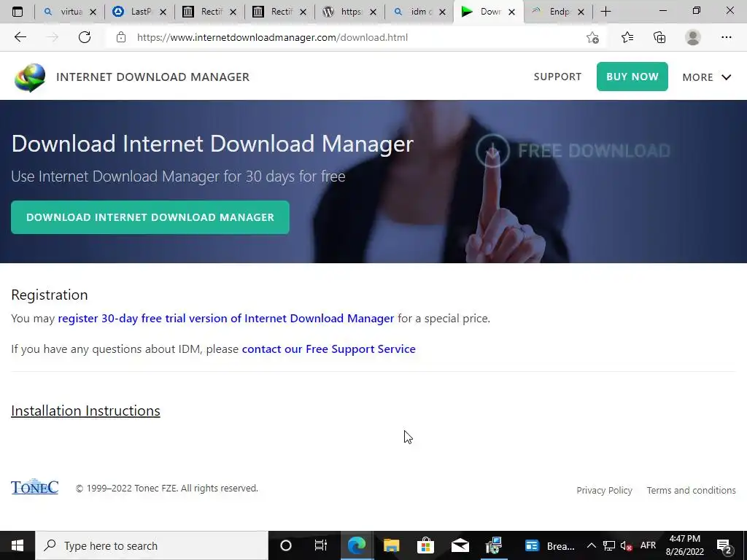The height and width of the screenshot is (560, 747).
Task: Open the browser profile avatar
Action: pos(693,37)
